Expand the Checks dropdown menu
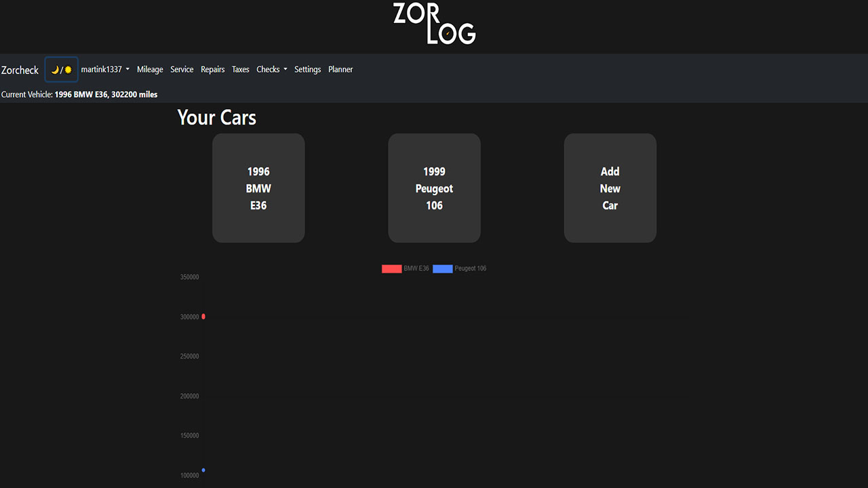Screen dimensions: 868x488 click(x=272, y=69)
